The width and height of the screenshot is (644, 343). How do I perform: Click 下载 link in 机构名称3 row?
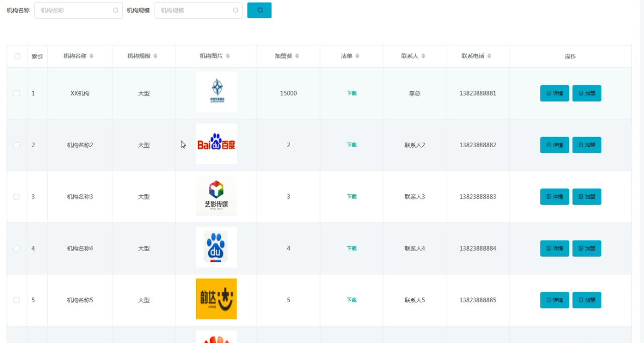click(351, 197)
